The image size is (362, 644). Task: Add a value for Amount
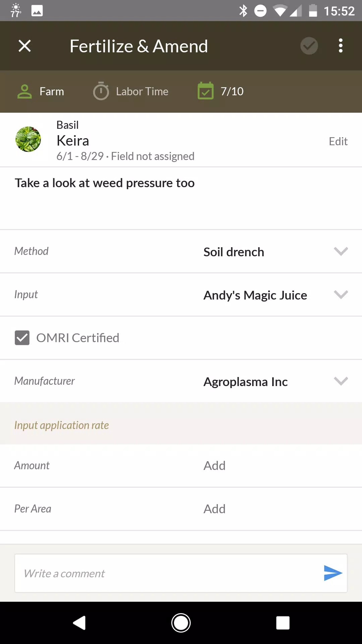215,466
